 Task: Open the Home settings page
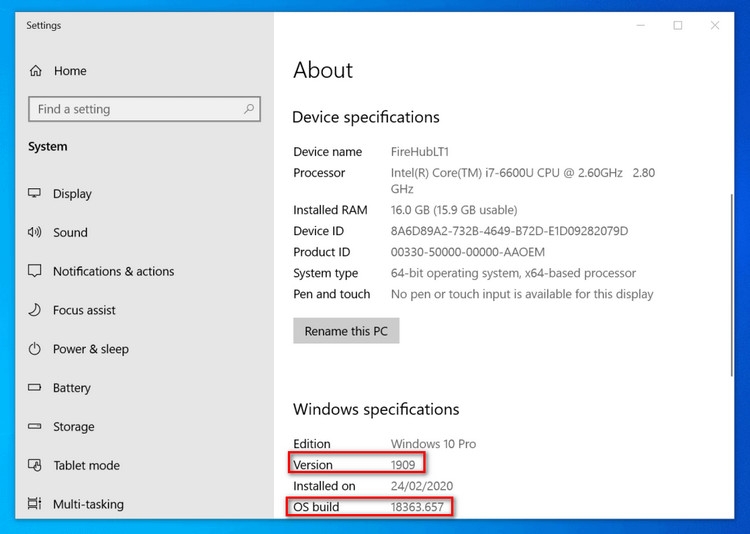coord(70,71)
